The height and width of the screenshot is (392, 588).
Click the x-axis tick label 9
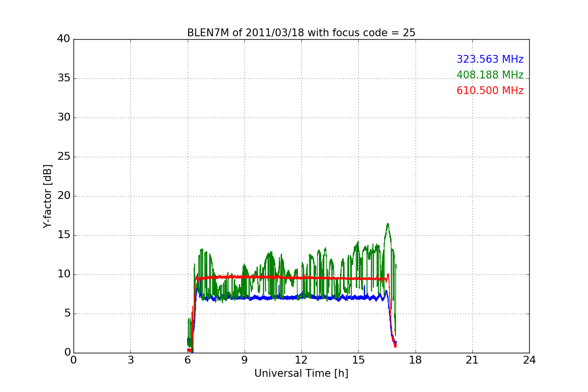click(x=245, y=360)
